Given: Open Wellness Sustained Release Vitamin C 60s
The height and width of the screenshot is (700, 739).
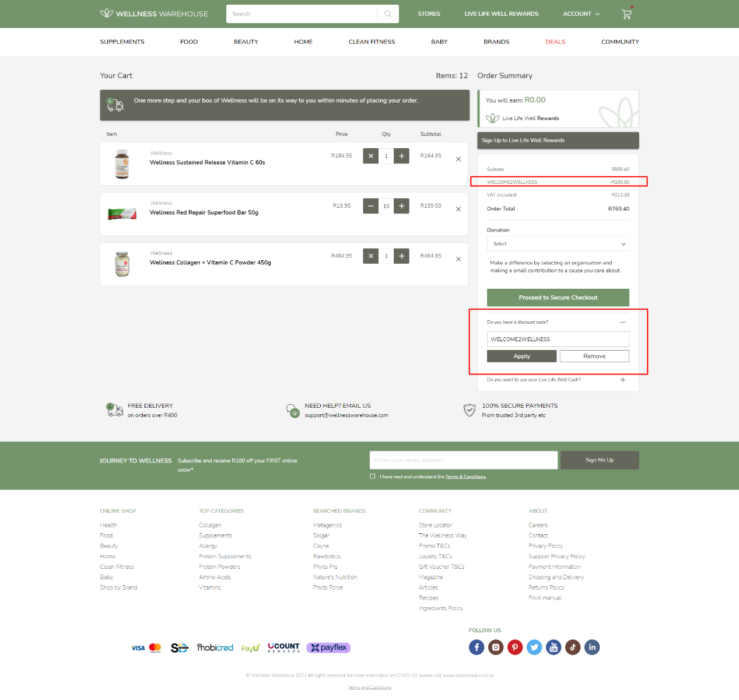Looking at the screenshot, I should [x=207, y=163].
